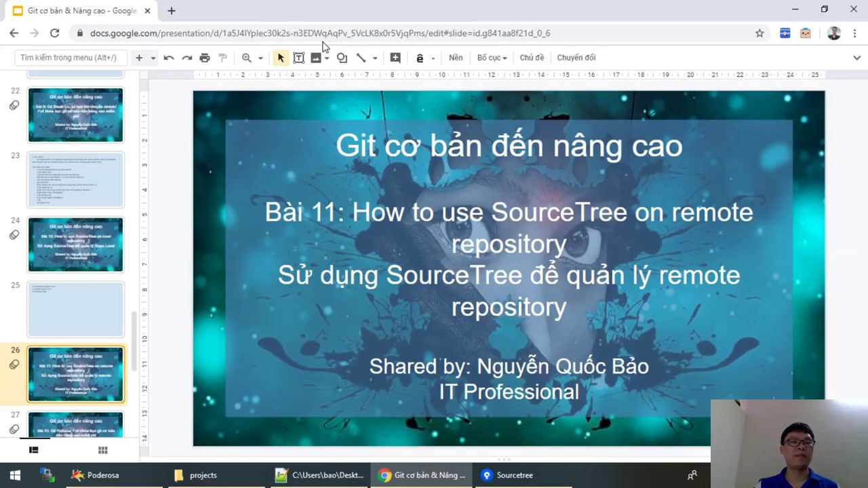Open the Chrome three-dot menu
The width and height of the screenshot is (868, 488).
pyautogui.click(x=854, y=33)
